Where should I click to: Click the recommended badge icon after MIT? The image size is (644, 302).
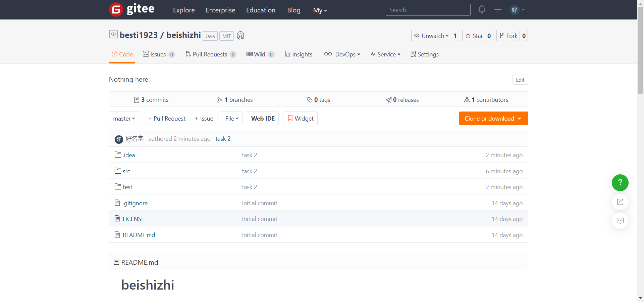click(240, 36)
